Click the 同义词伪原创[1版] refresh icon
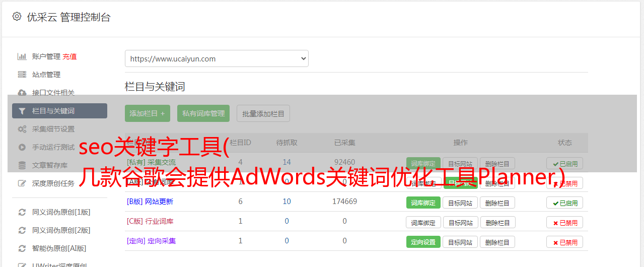This screenshot has height=267, width=644. tap(22, 212)
